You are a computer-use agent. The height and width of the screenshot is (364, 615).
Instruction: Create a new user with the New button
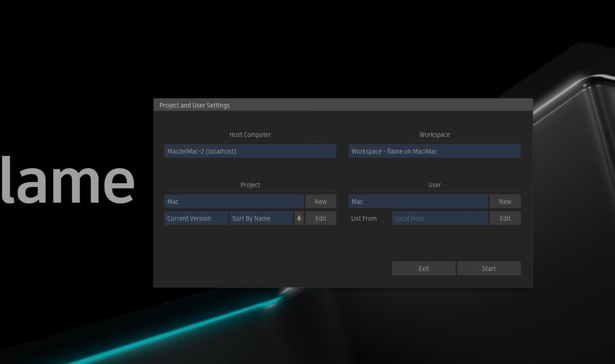pos(505,200)
